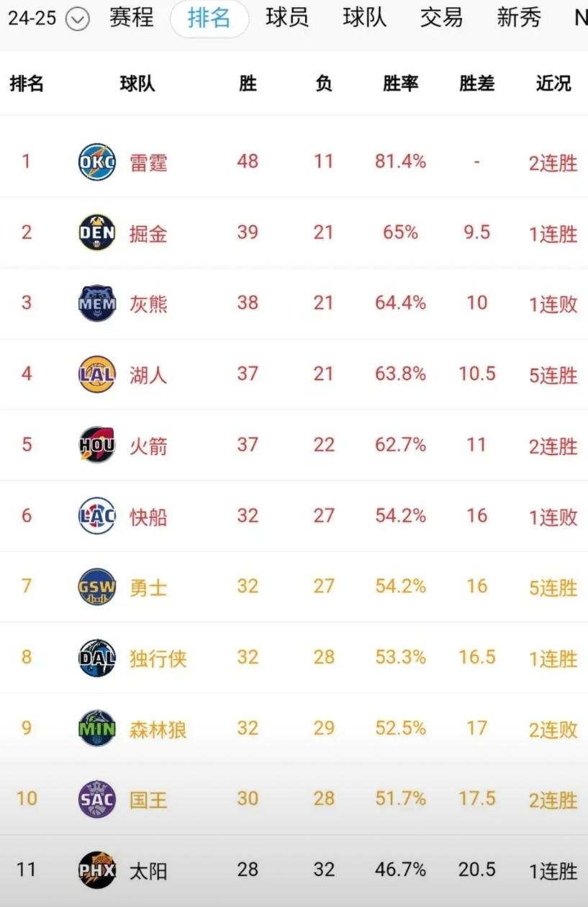Open the Timberwolves MIN logo

[x=97, y=728]
